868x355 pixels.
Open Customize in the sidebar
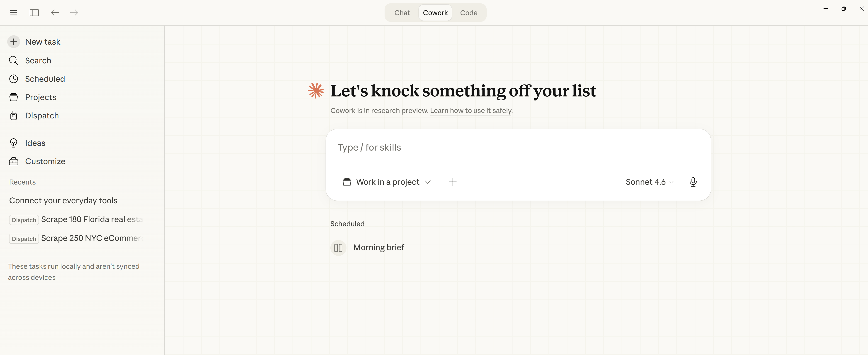coord(45,161)
